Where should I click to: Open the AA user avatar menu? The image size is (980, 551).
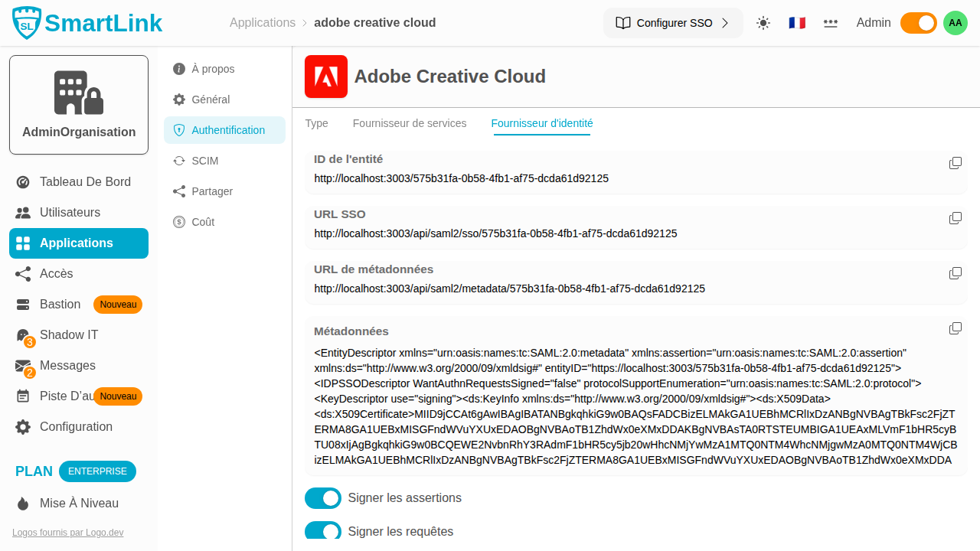tap(955, 23)
